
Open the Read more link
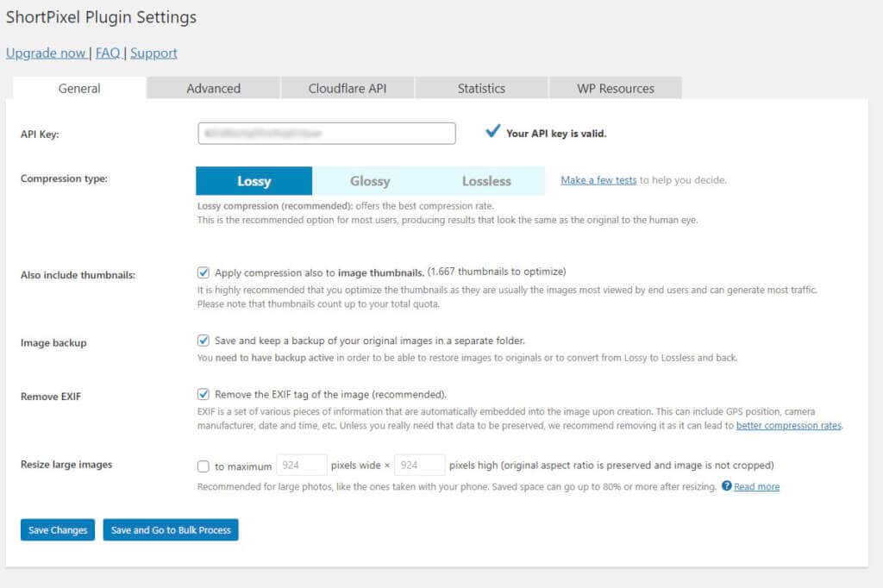click(756, 486)
